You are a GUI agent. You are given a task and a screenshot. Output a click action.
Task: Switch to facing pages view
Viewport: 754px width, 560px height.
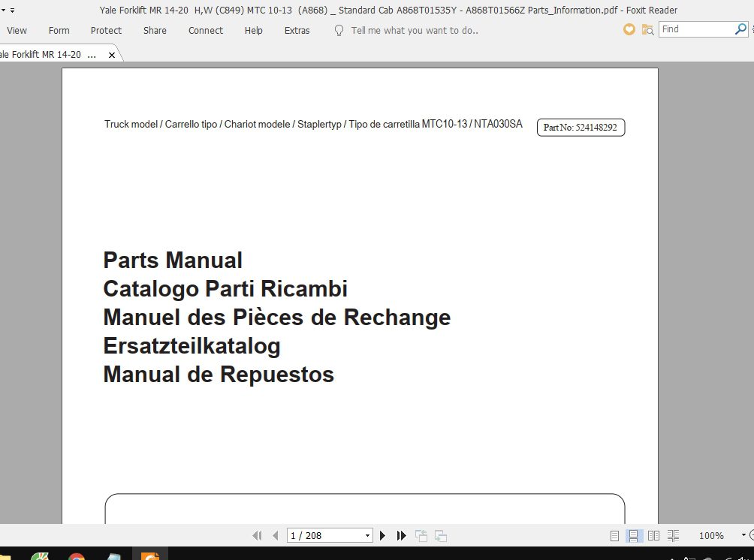tap(653, 535)
